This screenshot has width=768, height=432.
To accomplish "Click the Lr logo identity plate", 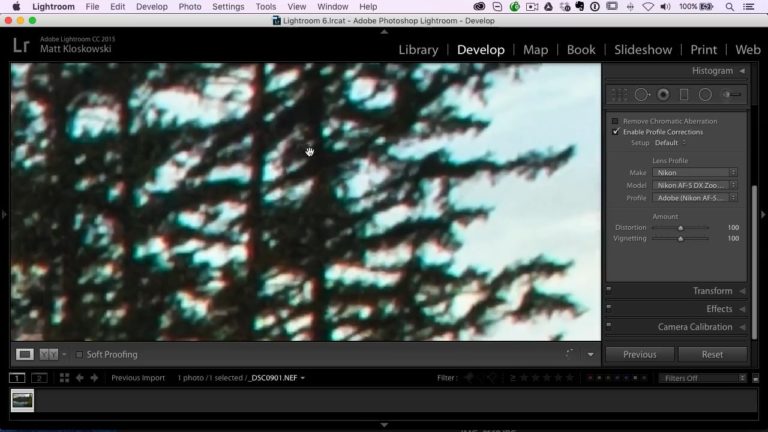I will (21, 45).
